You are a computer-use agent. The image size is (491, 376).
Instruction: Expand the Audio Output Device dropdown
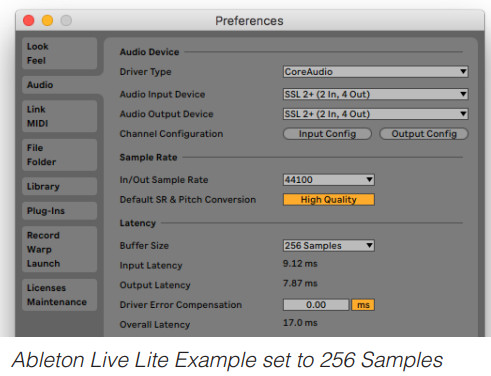[376, 114]
